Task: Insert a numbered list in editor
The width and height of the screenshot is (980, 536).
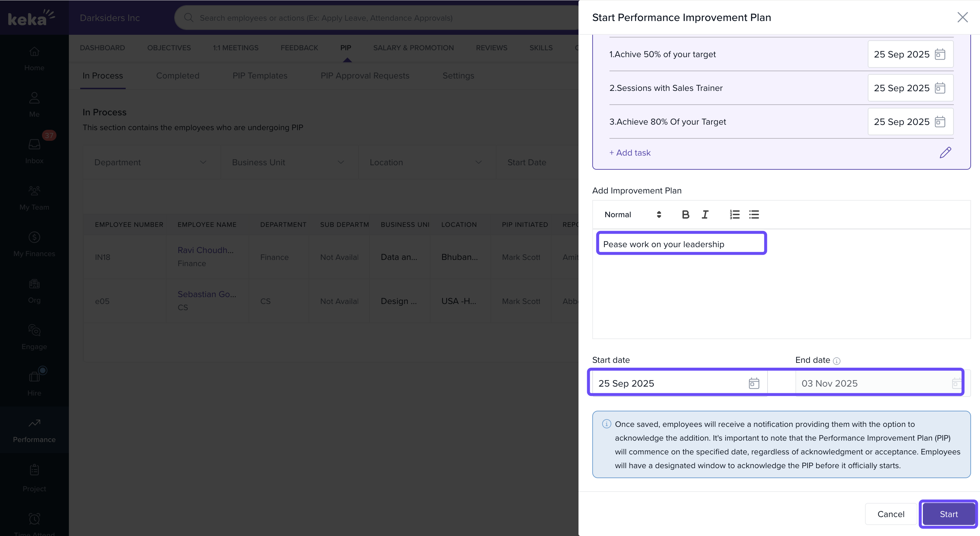Action: (x=734, y=214)
